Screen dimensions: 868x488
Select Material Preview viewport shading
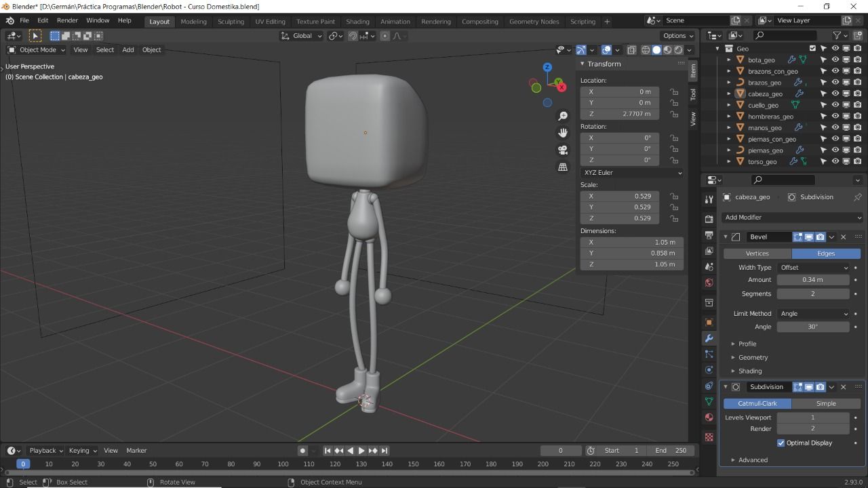(x=667, y=49)
